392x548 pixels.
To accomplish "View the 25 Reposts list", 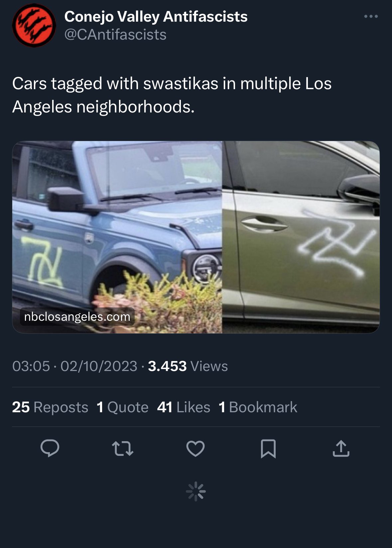I will pyautogui.click(x=50, y=407).
